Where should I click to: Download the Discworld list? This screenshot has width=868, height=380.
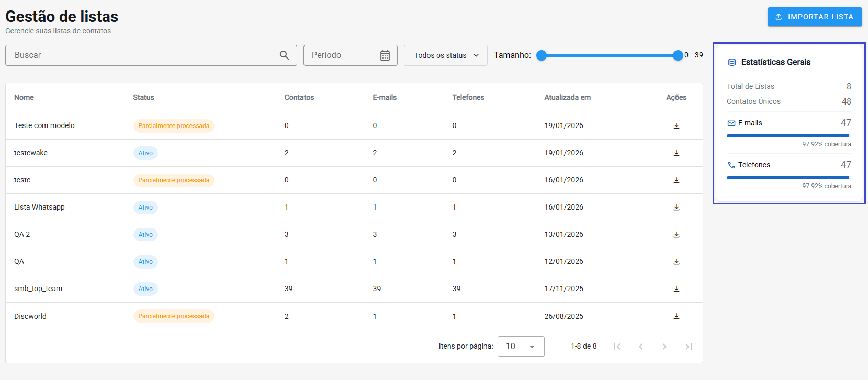(676, 316)
